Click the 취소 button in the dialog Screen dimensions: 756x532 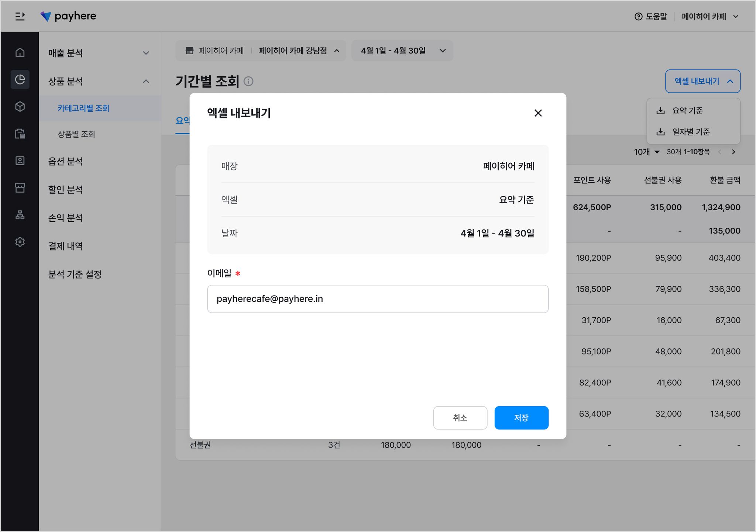(460, 418)
